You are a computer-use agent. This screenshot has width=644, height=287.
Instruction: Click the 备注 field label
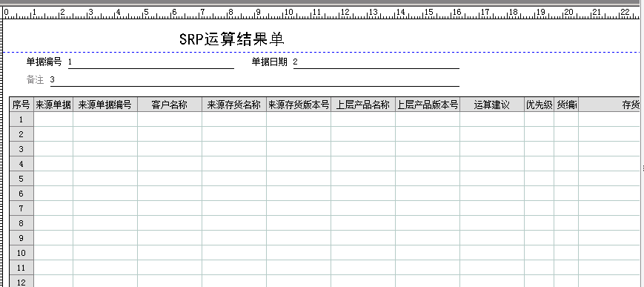coord(36,80)
